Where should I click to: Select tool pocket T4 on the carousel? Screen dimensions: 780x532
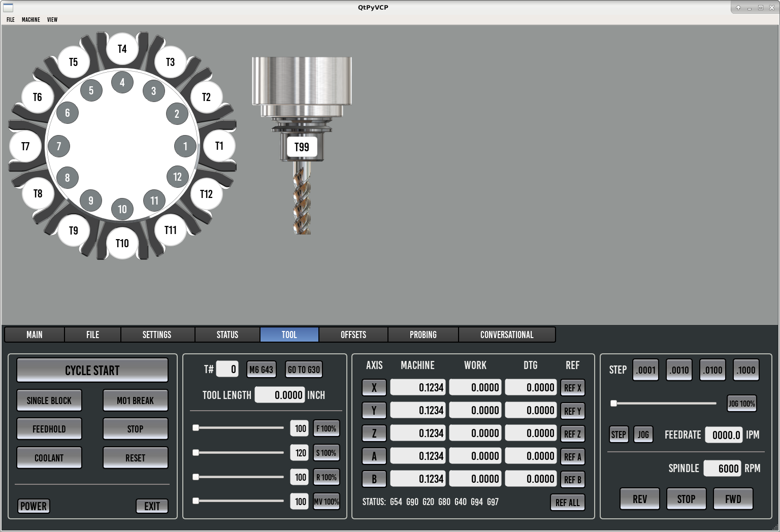click(122, 49)
